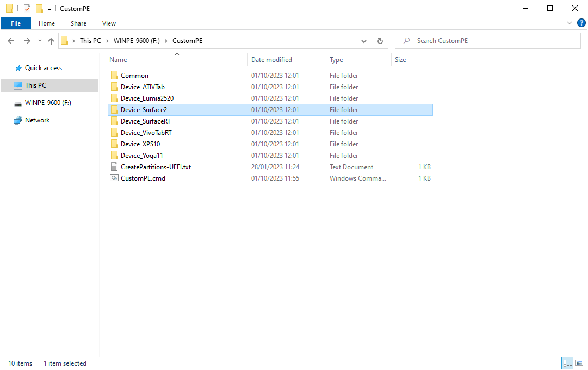Open the Customize Quick Access Toolbar dropdown
588x370 pixels.
(x=49, y=9)
